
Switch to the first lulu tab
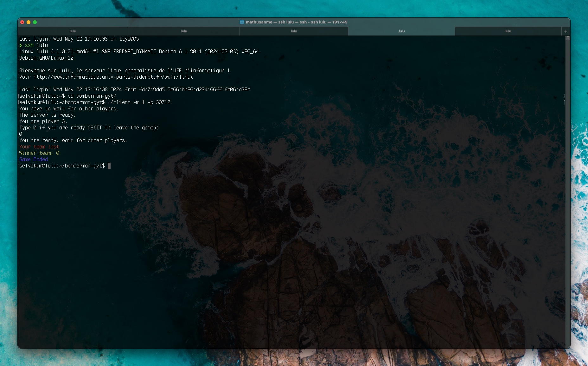point(73,31)
